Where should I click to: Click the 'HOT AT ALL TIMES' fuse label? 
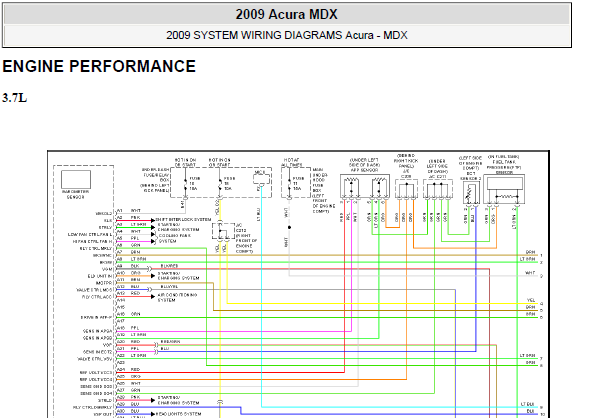pyautogui.click(x=291, y=162)
